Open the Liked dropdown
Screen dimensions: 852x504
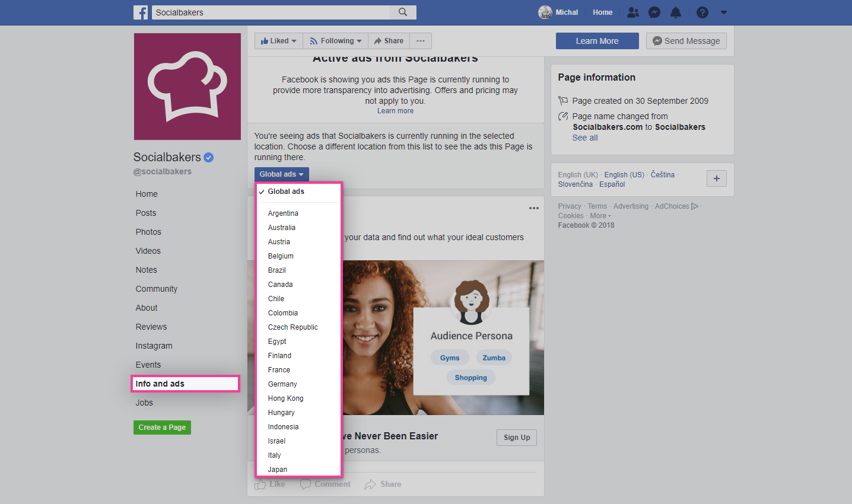tap(279, 41)
